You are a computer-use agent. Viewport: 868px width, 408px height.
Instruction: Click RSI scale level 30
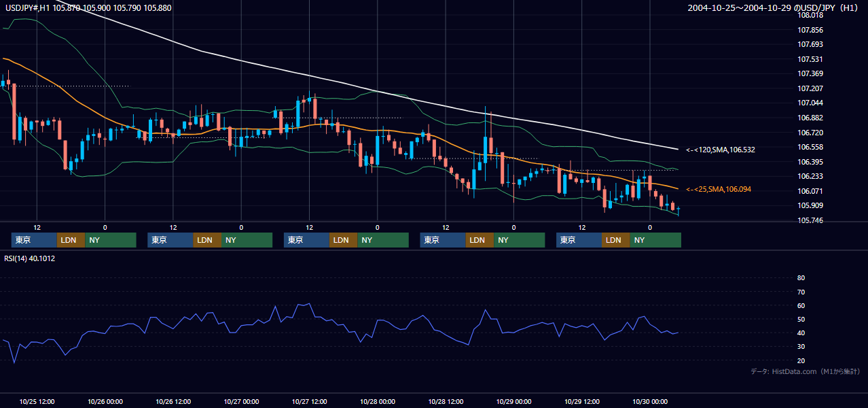click(801, 347)
